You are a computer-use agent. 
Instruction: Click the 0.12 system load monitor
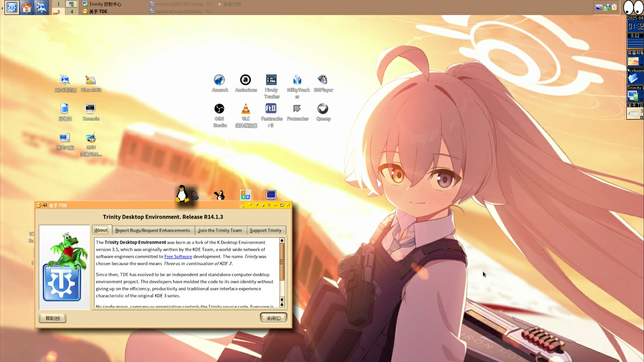[x=635, y=41]
